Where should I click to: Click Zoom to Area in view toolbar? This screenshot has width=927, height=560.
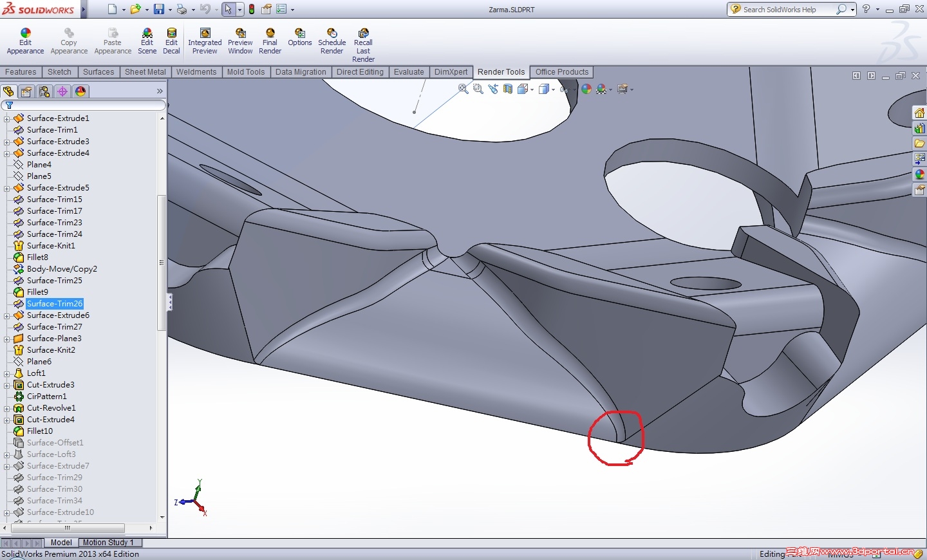click(x=478, y=89)
